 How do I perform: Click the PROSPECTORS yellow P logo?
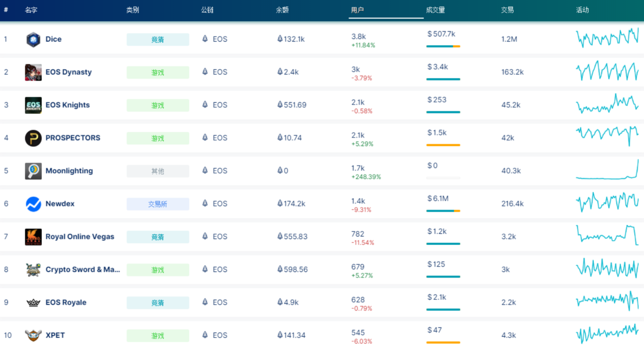(x=33, y=138)
